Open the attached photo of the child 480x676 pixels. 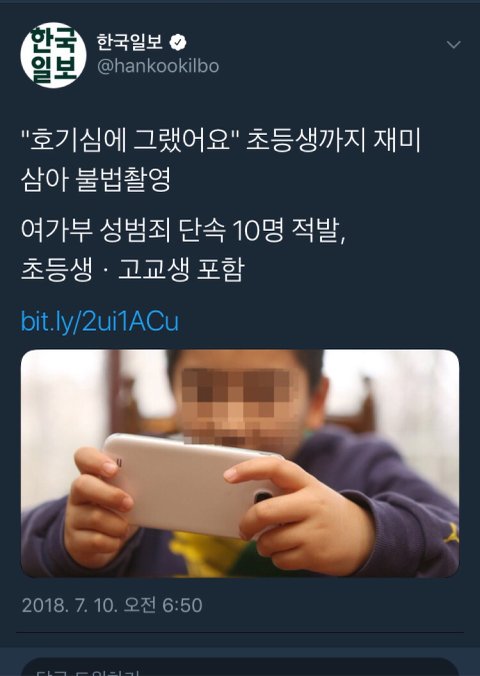point(240,463)
